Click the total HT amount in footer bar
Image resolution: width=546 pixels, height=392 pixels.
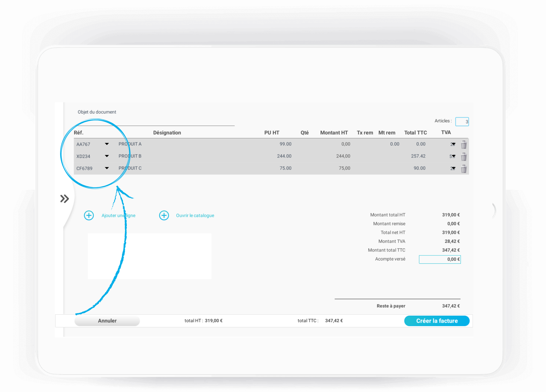coord(214,321)
